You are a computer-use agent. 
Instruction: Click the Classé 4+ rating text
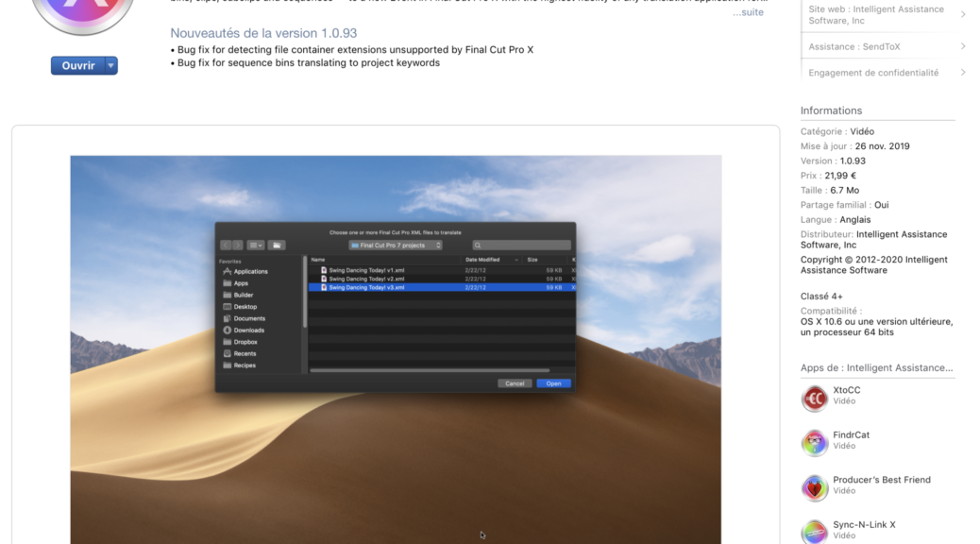pos(821,297)
